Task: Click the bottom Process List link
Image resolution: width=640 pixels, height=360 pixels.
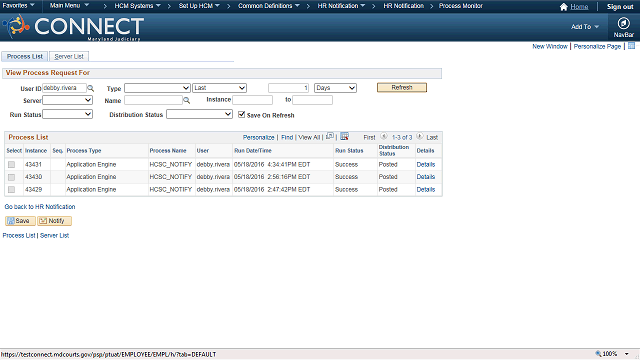Action: click(x=19, y=236)
